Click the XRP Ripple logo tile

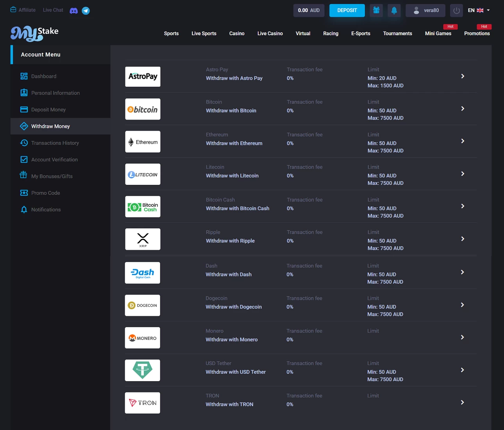(143, 239)
